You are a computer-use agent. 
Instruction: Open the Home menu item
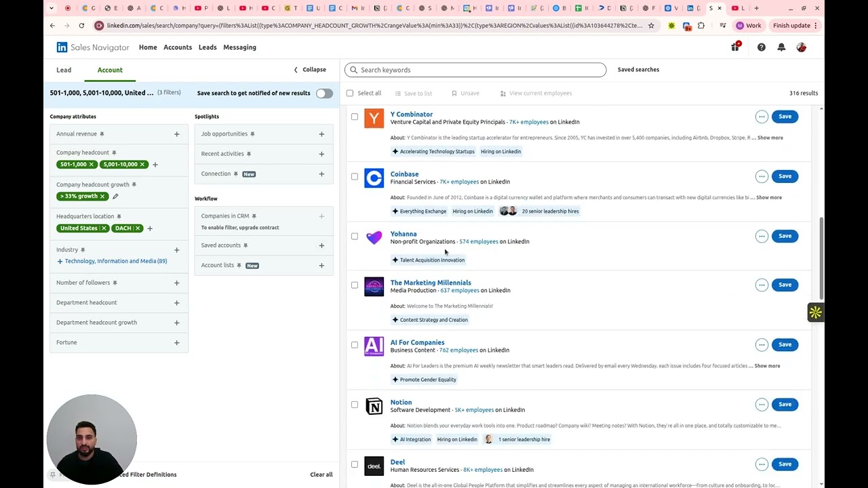tap(148, 47)
